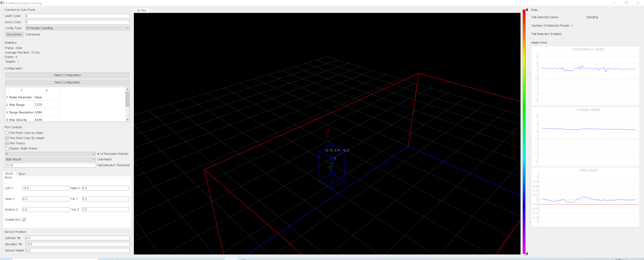Image resolution: width=644 pixels, height=260 pixels.
Task: Click the Left X input field
Action: point(46,188)
